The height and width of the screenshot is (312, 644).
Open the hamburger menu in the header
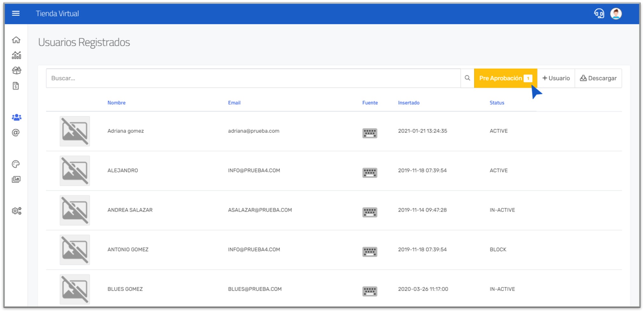pos(16,13)
